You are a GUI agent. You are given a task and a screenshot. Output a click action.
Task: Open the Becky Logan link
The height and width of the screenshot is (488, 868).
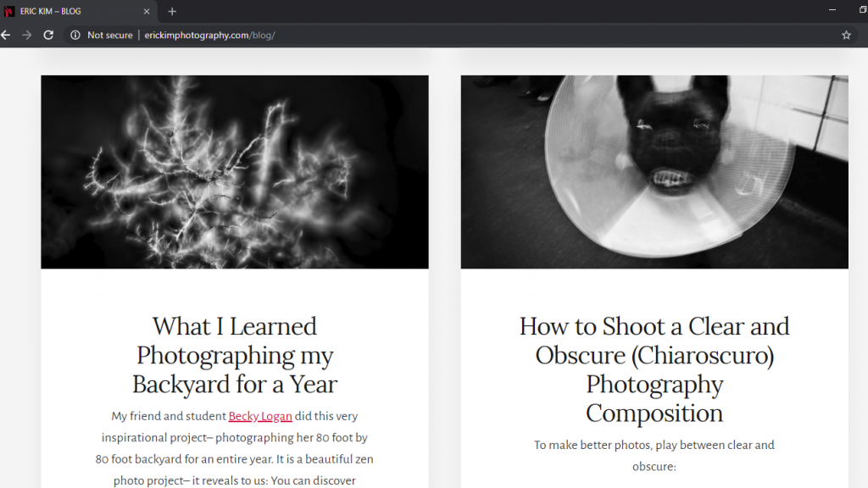tap(260, 416)
